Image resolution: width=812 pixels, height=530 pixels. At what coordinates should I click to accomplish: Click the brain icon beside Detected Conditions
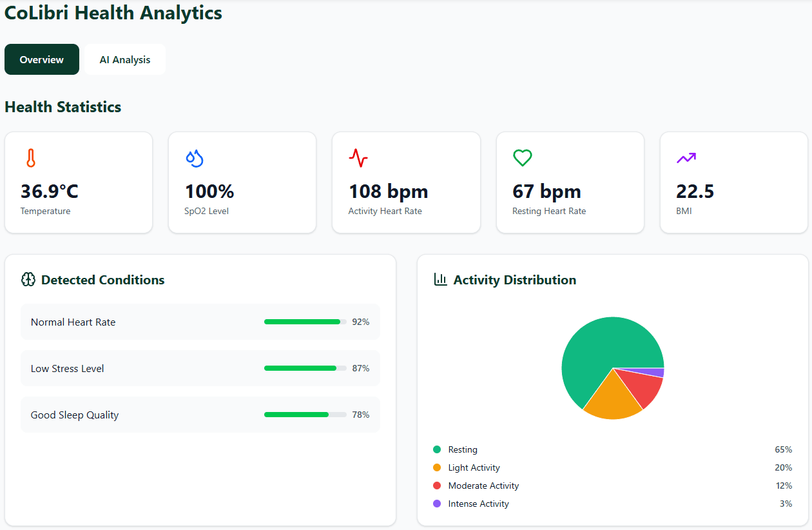coord(28,279)
